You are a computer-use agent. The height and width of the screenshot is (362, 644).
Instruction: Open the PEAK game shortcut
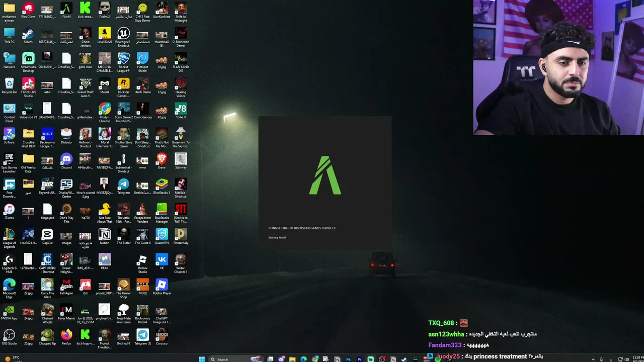[x=104, y=262]
